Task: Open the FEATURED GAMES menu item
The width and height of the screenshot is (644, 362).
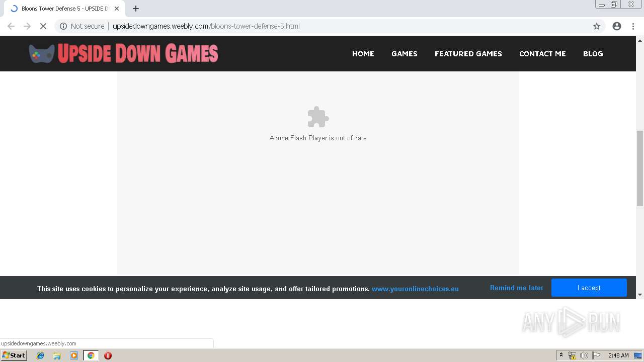Action: [468, 54]
